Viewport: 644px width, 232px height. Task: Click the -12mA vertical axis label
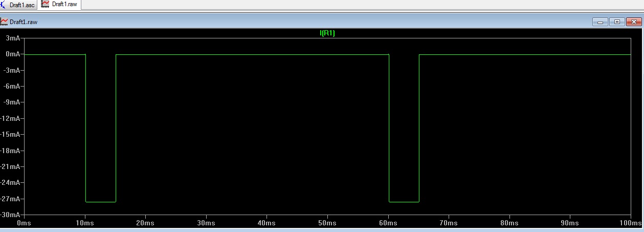10,118
